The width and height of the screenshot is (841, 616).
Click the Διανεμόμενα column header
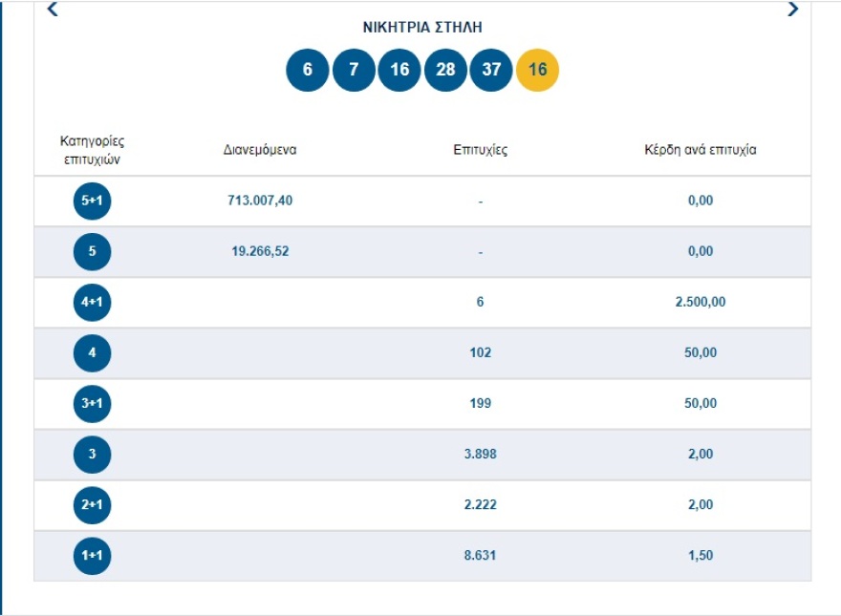pos(260,150)
